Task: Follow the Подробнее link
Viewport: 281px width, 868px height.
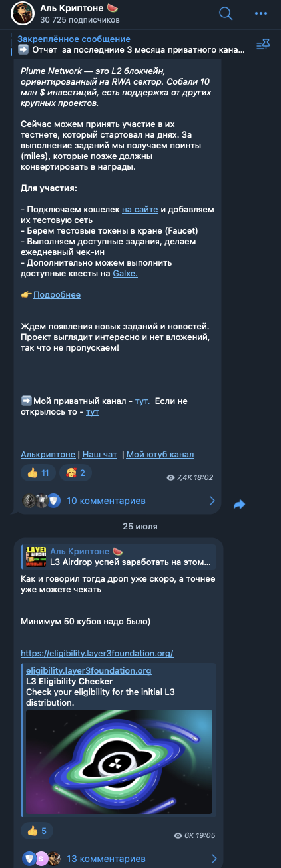Action: pyautogui.click(x=57, y=294)
